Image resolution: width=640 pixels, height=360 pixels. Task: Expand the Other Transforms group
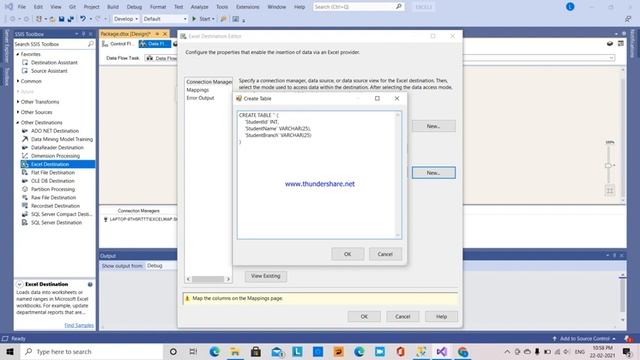tap(18, 102)
